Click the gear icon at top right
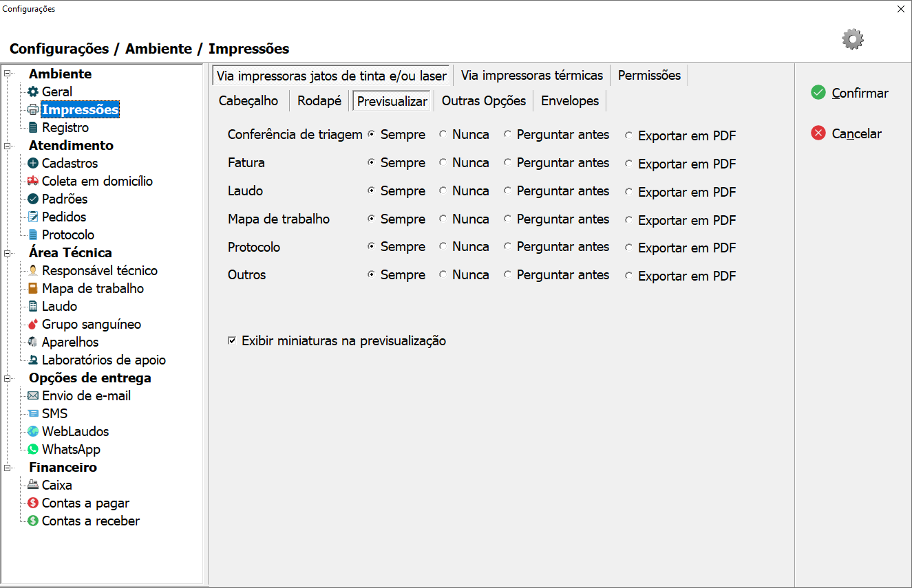This screenshot has height=588, width=912. click(x=853, y=39)
